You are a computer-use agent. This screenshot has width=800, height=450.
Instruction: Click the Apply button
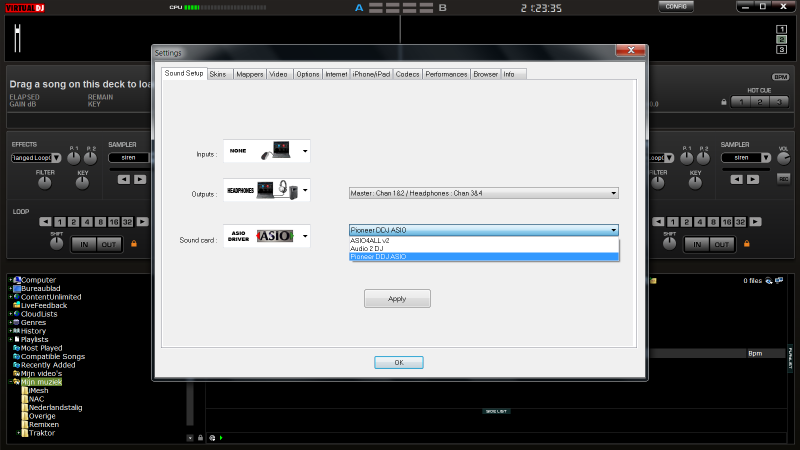point(397,298)
